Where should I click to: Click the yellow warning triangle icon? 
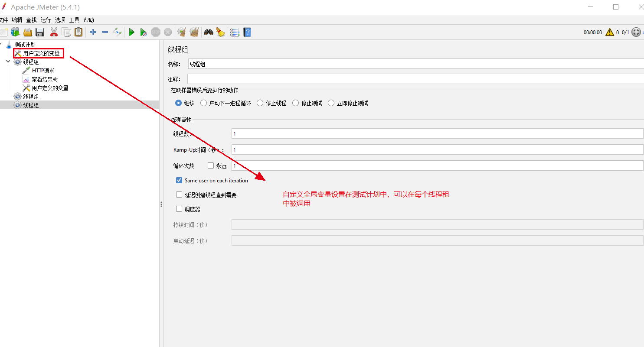pyautogui.click(x=610, y=32)
